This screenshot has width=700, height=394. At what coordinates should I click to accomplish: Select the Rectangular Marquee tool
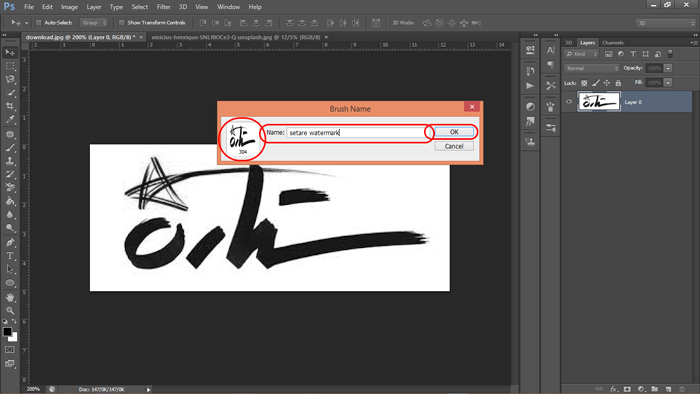(x=10, y=66)
